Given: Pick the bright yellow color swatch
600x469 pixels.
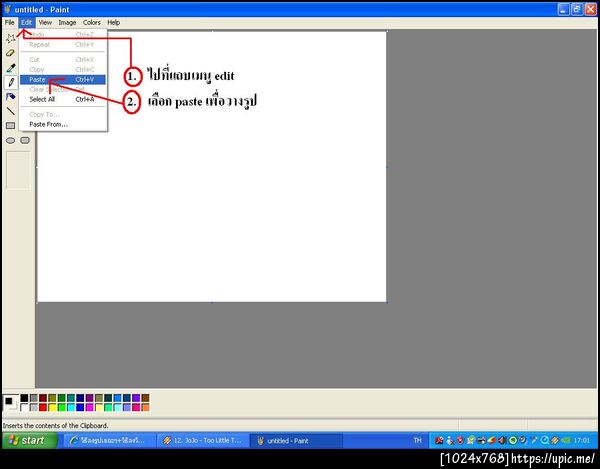Looking at the screenshot, I should point(52,407).
